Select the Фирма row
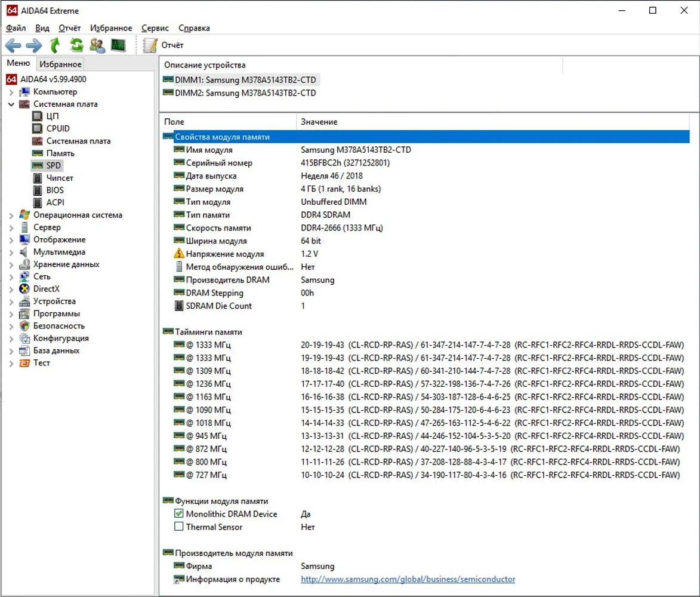 pos(426,566)
